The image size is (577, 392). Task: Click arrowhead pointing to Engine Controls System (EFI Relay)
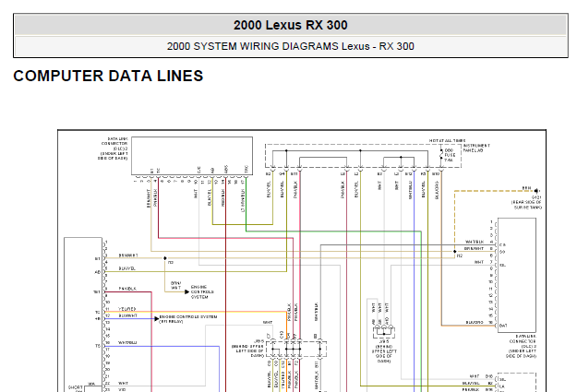click(157, 318)
